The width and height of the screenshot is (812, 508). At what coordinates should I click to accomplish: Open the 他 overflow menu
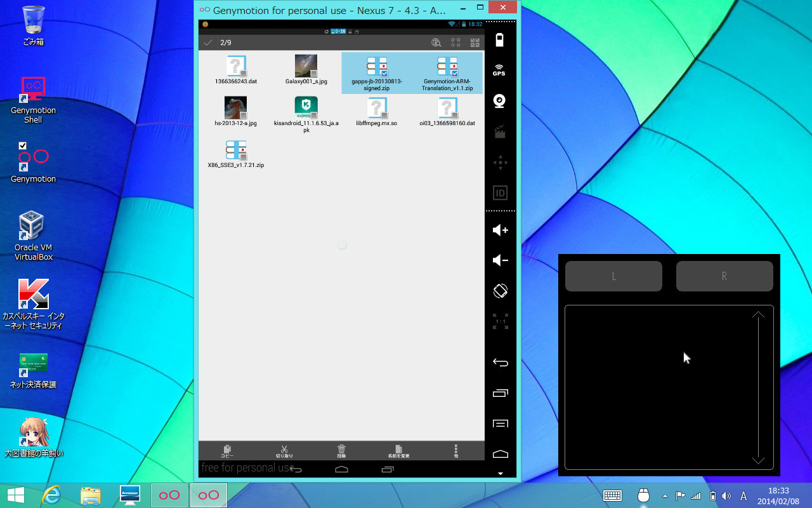(x=455, y=451)
